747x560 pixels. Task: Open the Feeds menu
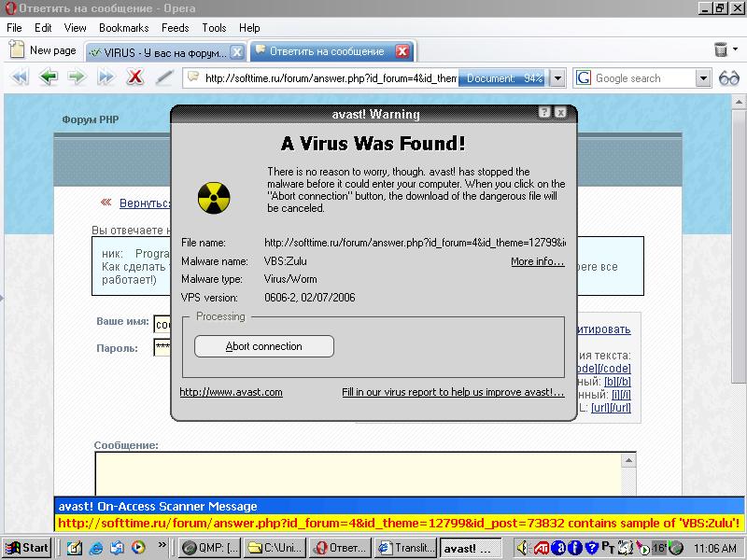pyautogui.click(x=176, y=28)
